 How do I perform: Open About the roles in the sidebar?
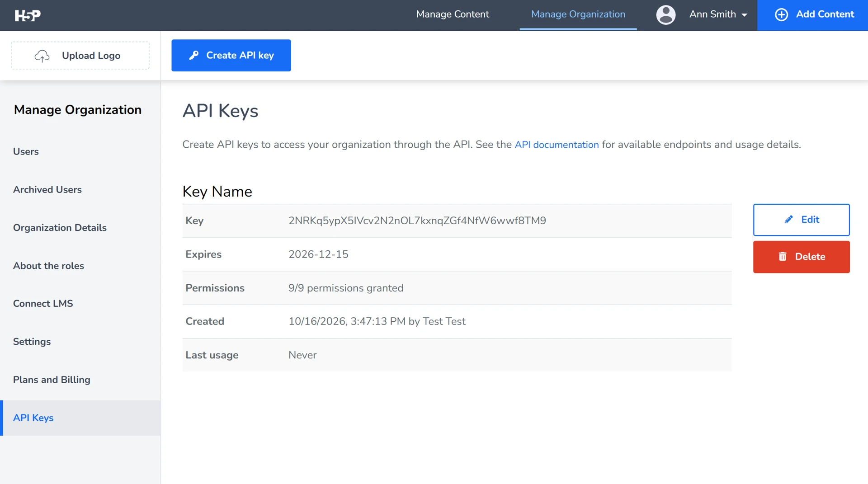click(x=48, y=266)
